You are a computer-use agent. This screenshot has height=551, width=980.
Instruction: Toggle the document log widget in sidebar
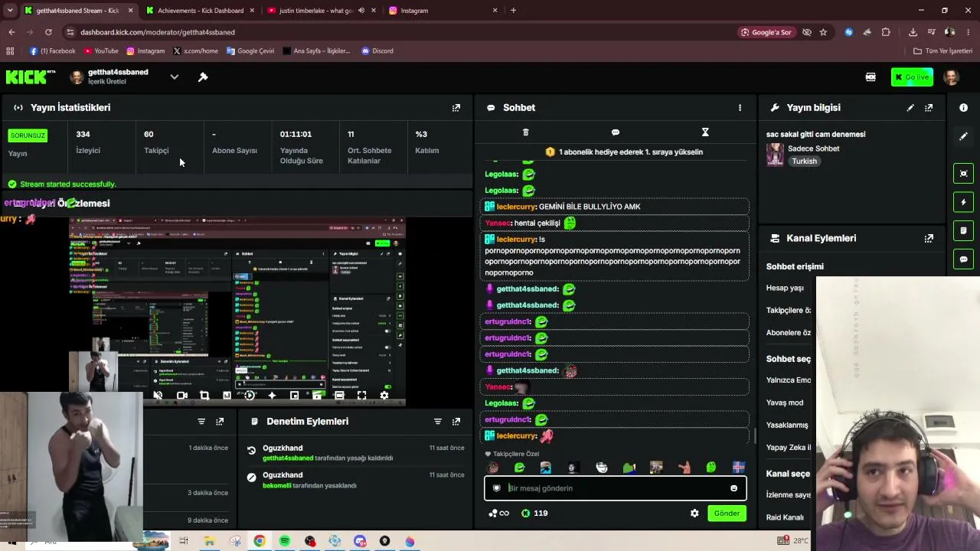click(x=963, y=230)
